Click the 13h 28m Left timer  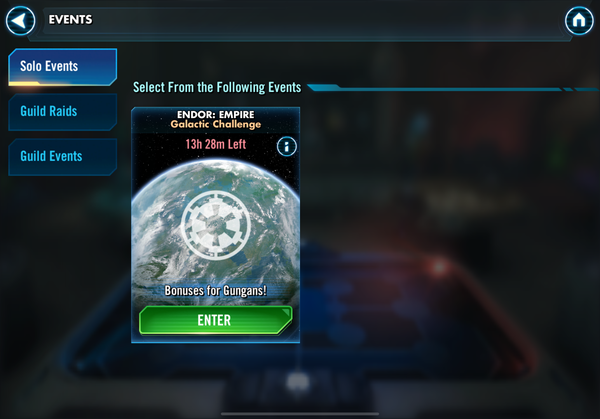coord(215,144)
